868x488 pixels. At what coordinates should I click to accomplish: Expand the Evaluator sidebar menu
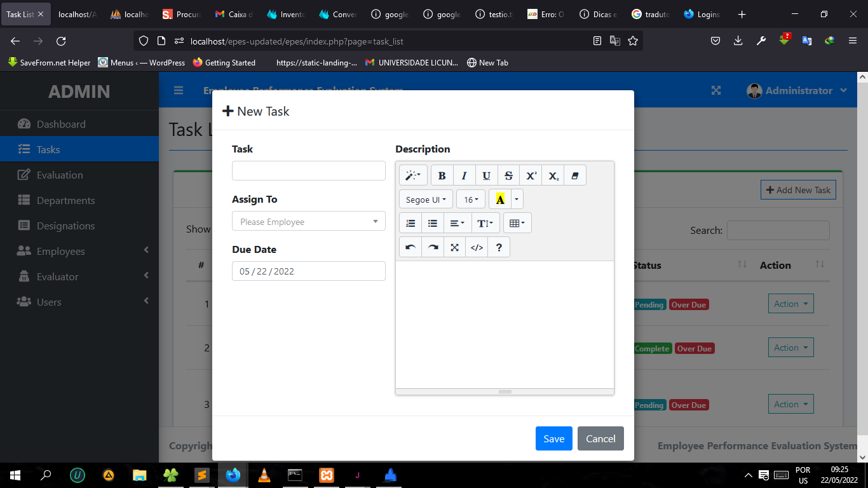tap(79, 276)
